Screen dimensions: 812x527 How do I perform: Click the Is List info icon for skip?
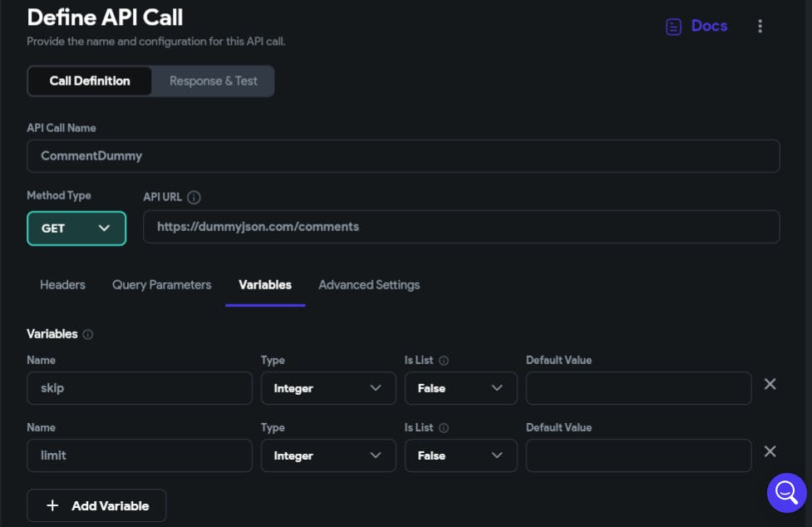click(444, 361)
